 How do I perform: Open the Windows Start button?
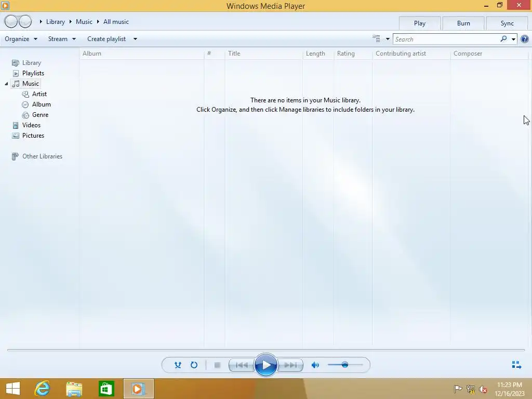[13, 389]
